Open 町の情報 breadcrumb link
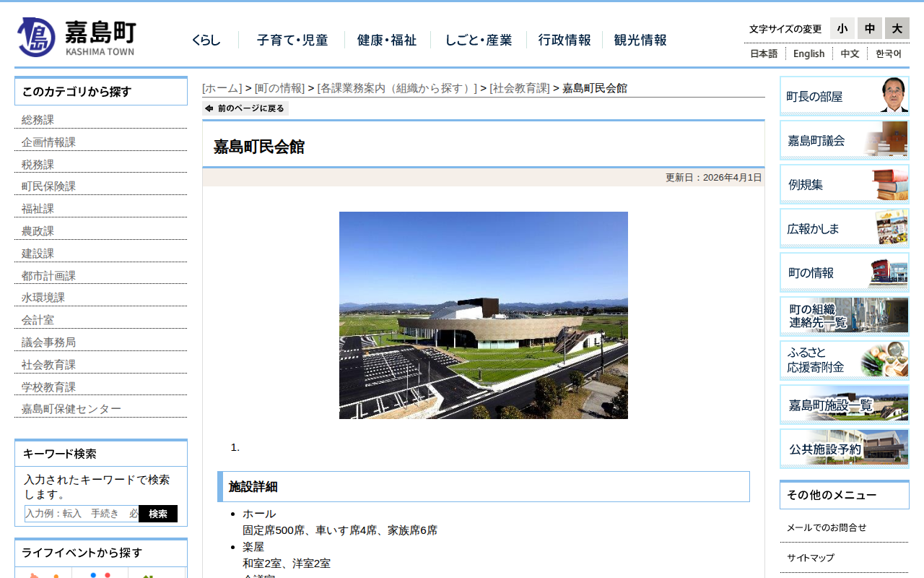Screen dimensions: 924x578 [280, 88]
